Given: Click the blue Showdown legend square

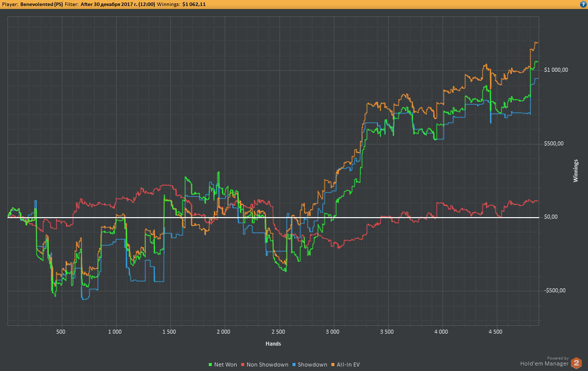Looking at the screenshot, I should click(x=294, y=365).
